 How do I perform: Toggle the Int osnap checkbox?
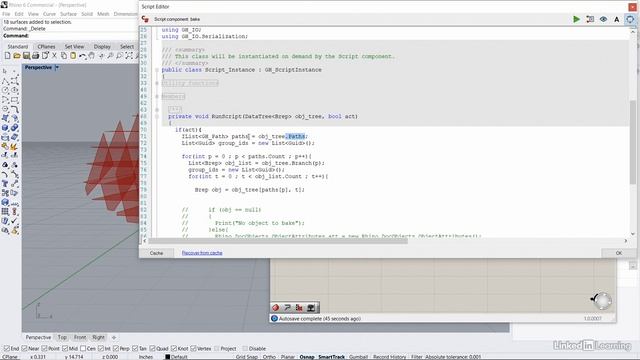101,349
